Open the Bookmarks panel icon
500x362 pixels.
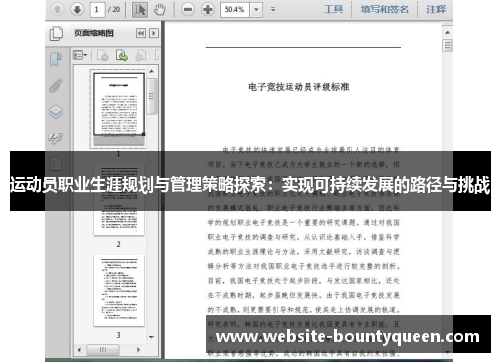[56, 60]
